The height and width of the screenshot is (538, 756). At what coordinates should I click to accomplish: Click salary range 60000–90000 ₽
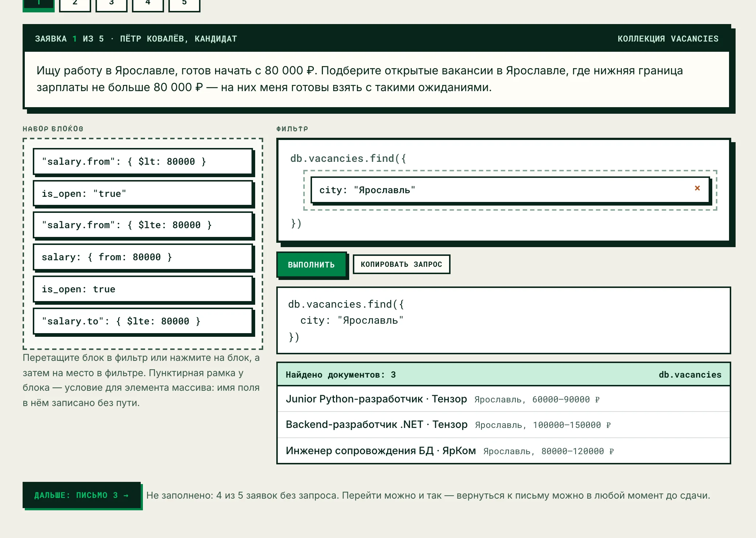(x=566, y=399)
